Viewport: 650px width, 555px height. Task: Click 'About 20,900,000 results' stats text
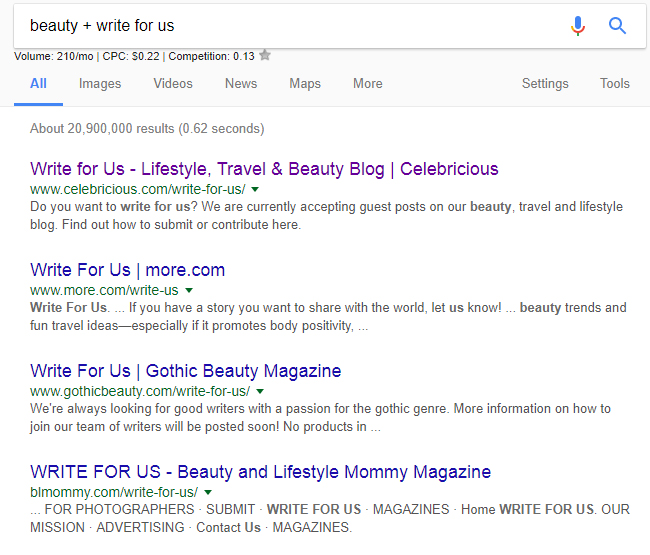(x=147, y=129)
